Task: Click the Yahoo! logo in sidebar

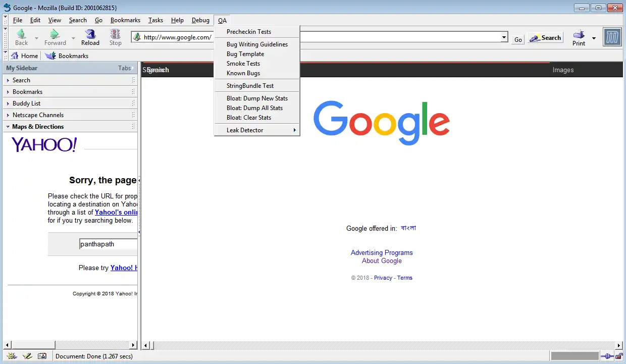Action: coord(44,145)
